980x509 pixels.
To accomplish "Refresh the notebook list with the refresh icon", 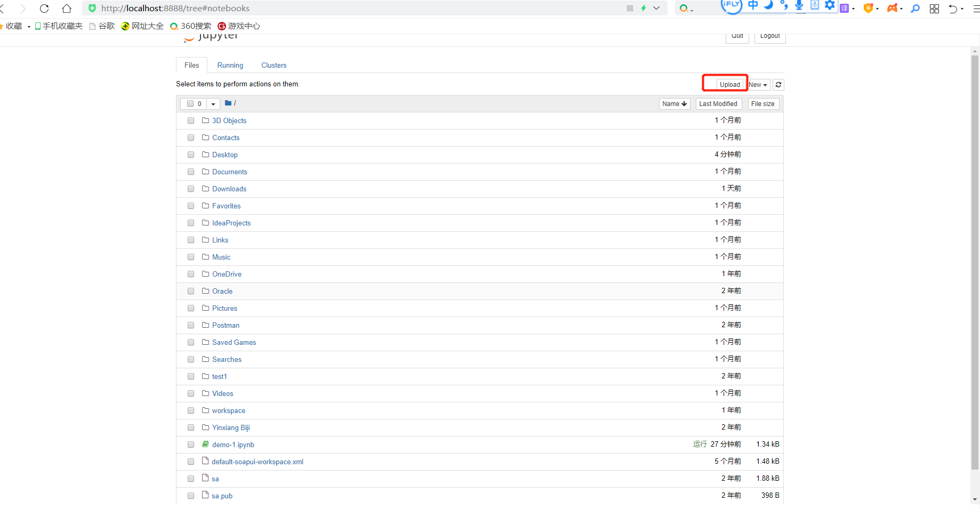I will 778,85.
